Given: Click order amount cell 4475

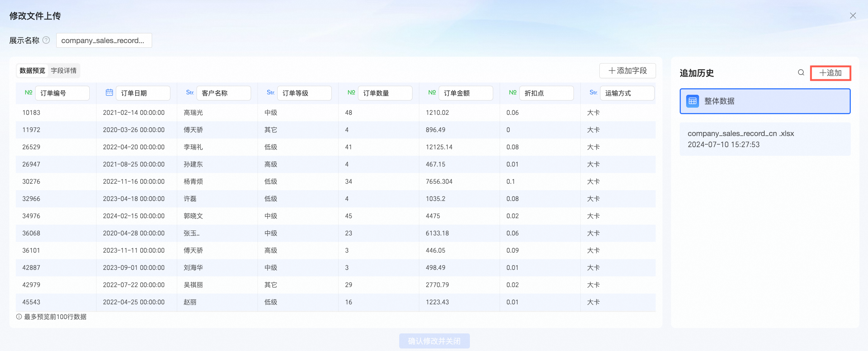Looking at the screenshot, I should point(433,216).
